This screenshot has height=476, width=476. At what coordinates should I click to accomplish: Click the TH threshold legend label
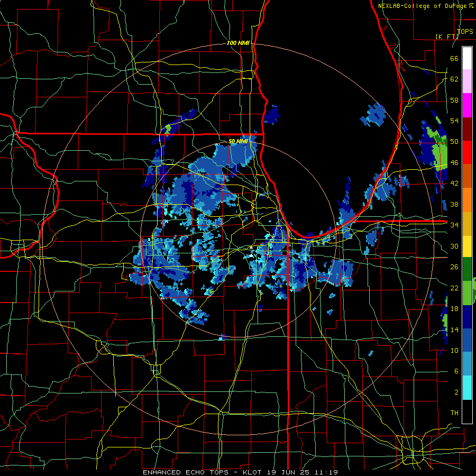click(454, 413)
